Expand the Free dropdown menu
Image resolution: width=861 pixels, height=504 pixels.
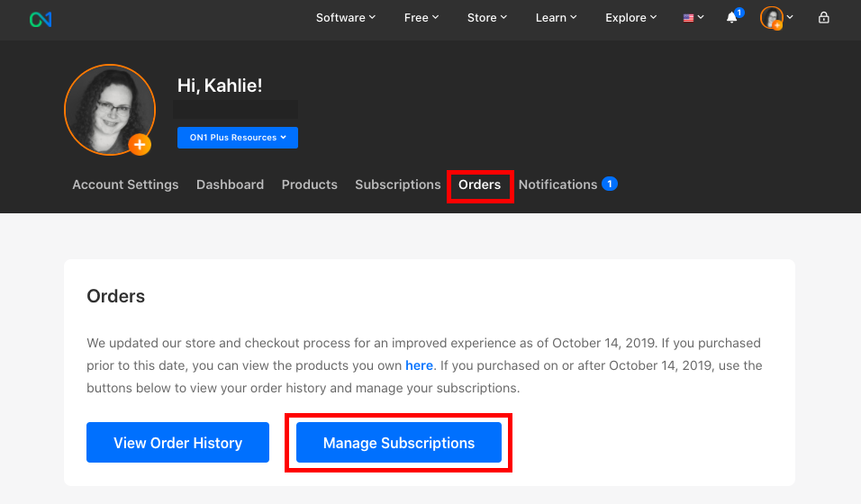pos(421,18)
